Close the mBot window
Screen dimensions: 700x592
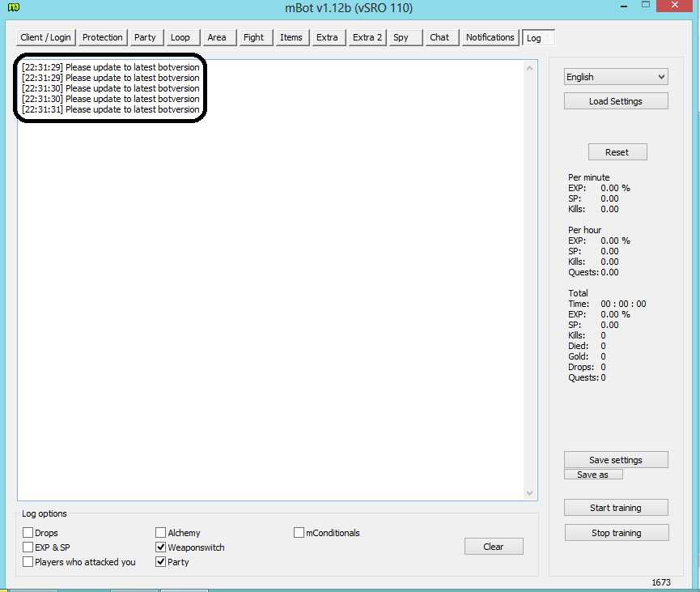(675, 5)
